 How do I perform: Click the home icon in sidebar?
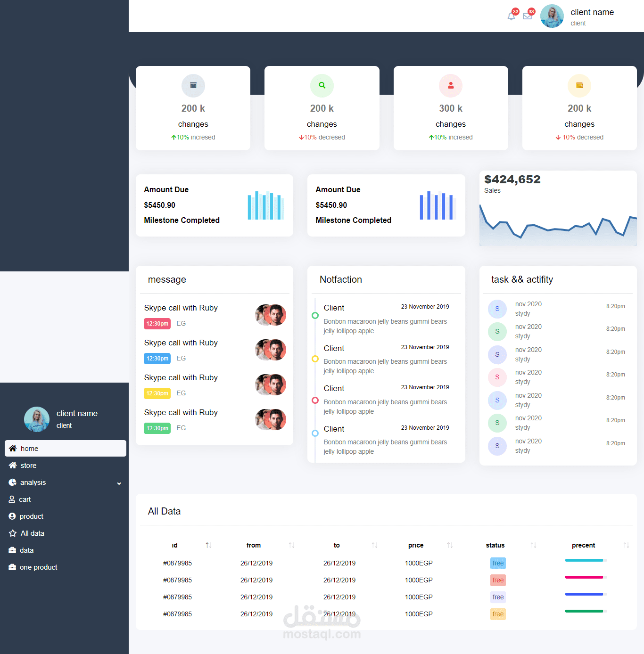pos(13,449)
